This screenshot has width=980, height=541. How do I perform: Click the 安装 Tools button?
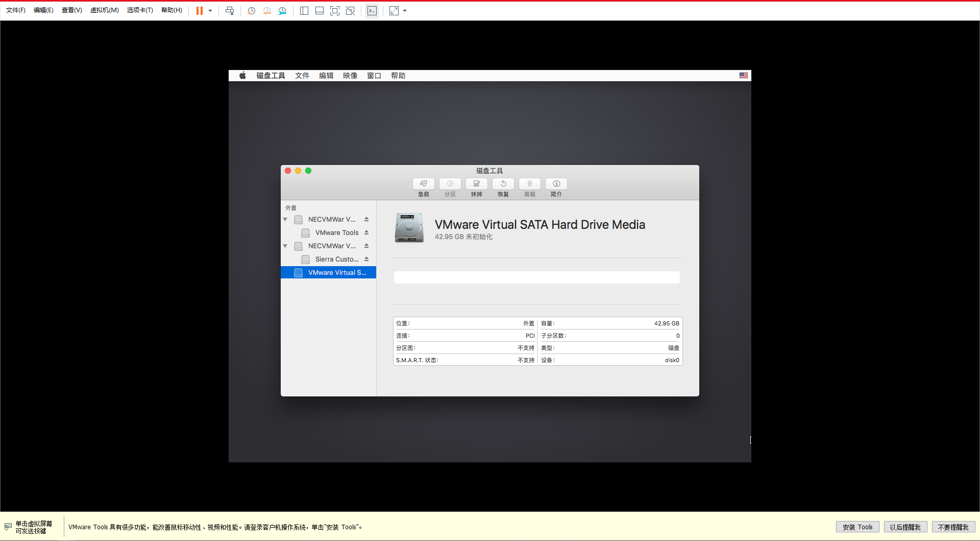tap(857, 527)
